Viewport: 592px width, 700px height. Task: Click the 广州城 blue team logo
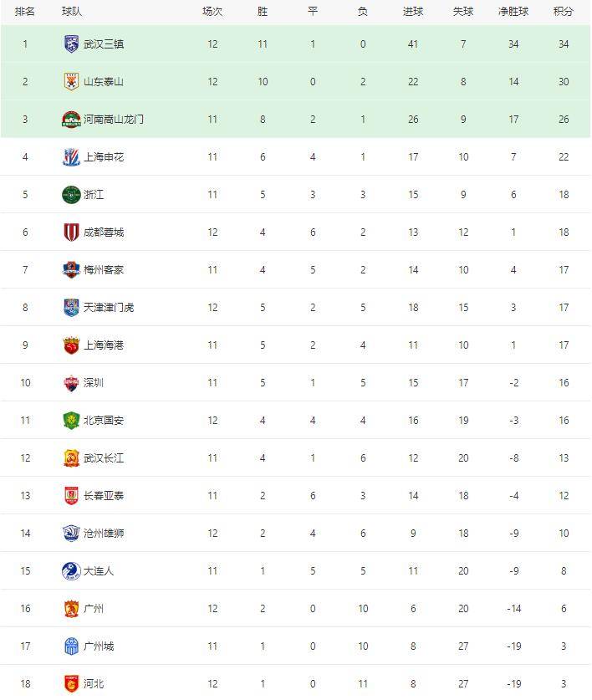pyautogui.click(x=71, y=646)
